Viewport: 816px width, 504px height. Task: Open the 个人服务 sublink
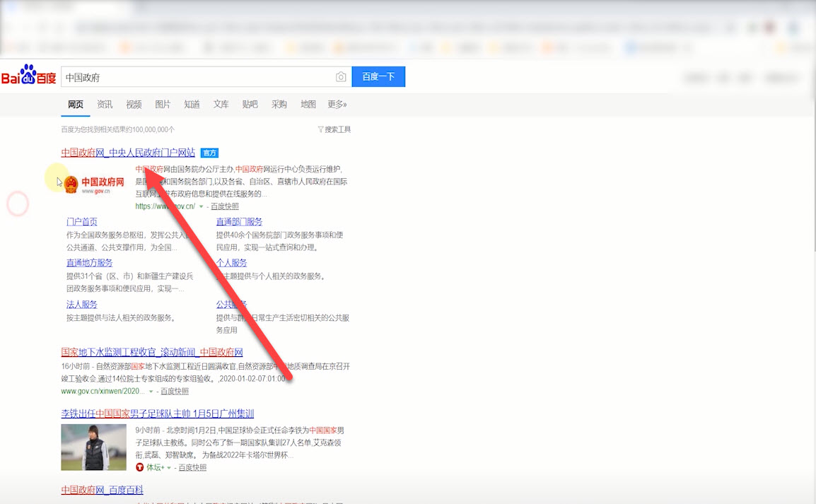(x=232, y=263)
